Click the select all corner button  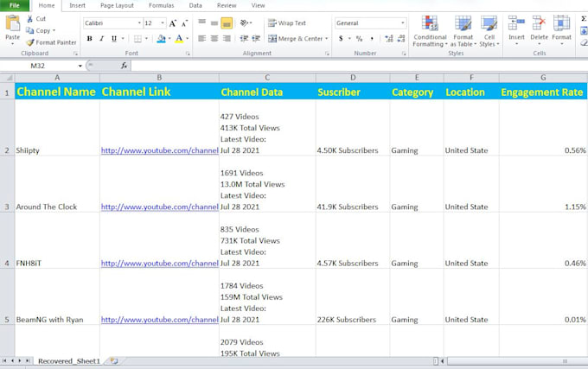[x=7, y=78]
